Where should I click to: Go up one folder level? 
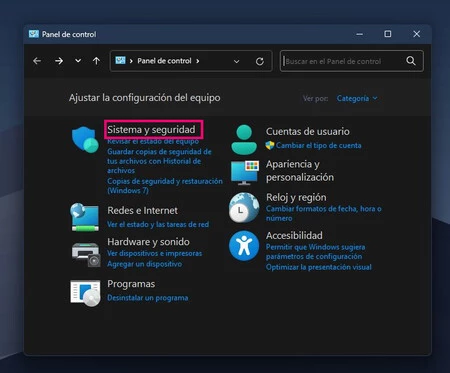(x=96, y=61)
